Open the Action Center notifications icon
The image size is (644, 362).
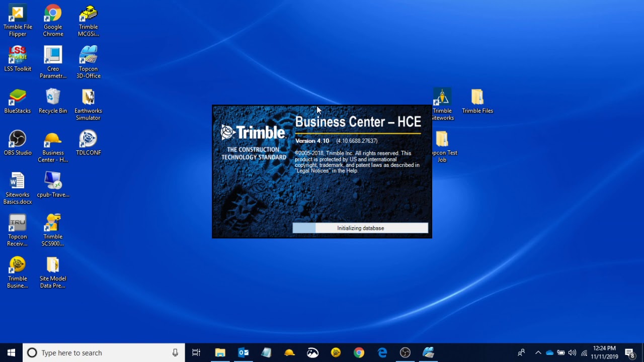tap(629, 352)
